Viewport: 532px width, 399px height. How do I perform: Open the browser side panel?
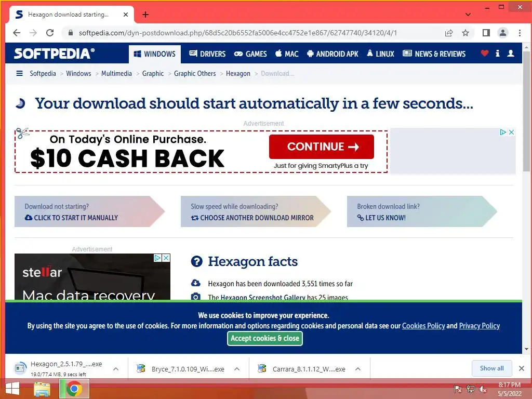tap(486, 33)
